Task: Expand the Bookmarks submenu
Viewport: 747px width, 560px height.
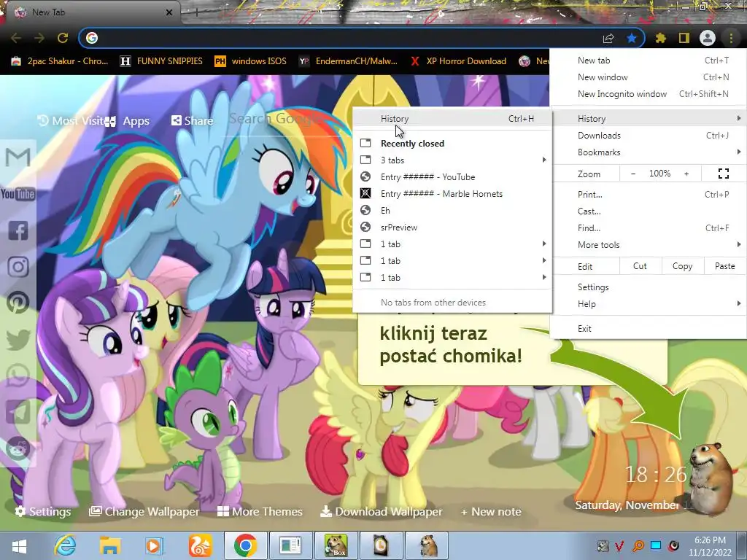Action: click(x=649, y=152)
